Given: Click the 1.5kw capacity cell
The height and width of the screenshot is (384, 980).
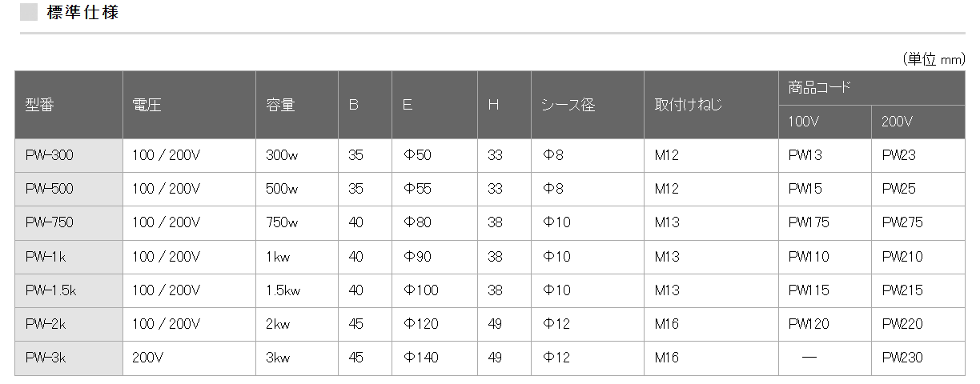Looking at the screenshot, I should (x=283, y=290).
